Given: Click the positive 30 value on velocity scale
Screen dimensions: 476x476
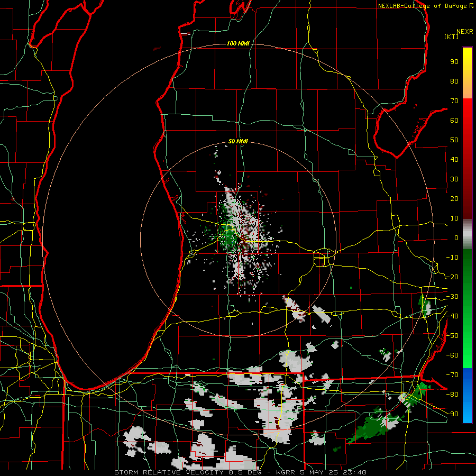Looking at the screenshot, I should tap(454, 179).
